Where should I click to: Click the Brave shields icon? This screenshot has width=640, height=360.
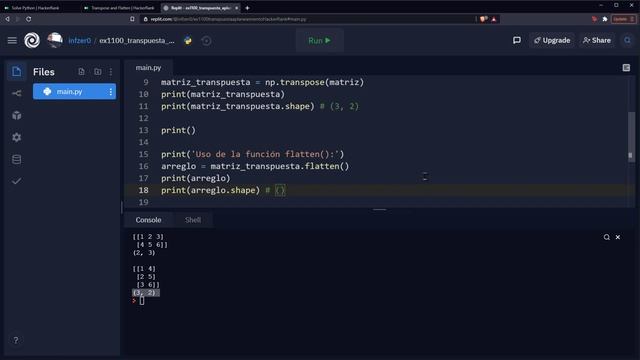pos(484,19)
